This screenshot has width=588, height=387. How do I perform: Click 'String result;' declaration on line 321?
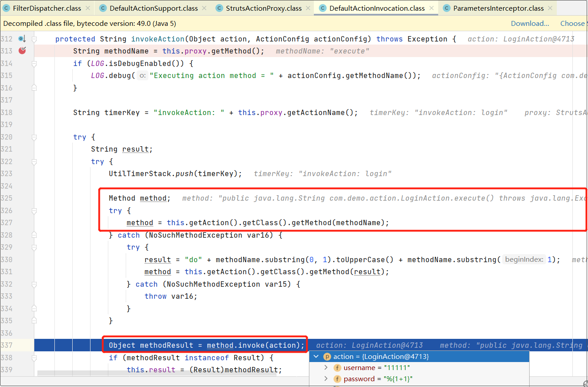(x=122, y=149)
